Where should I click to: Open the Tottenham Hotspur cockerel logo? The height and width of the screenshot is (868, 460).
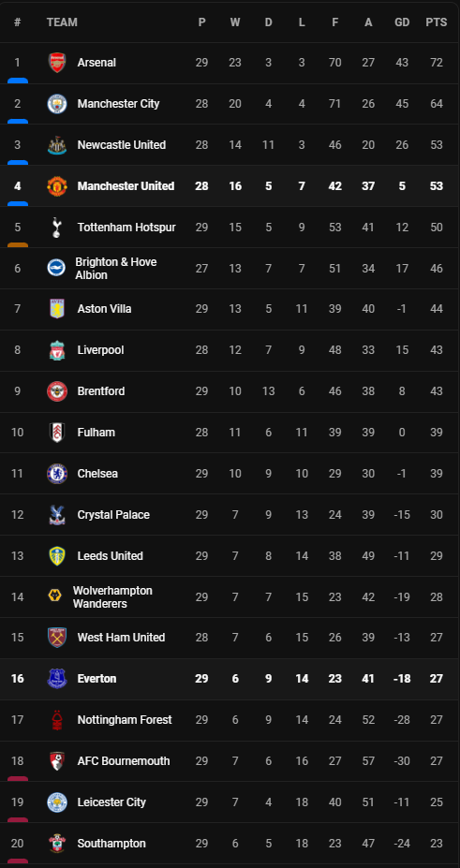pyautogui.click(x=56, y=227)
